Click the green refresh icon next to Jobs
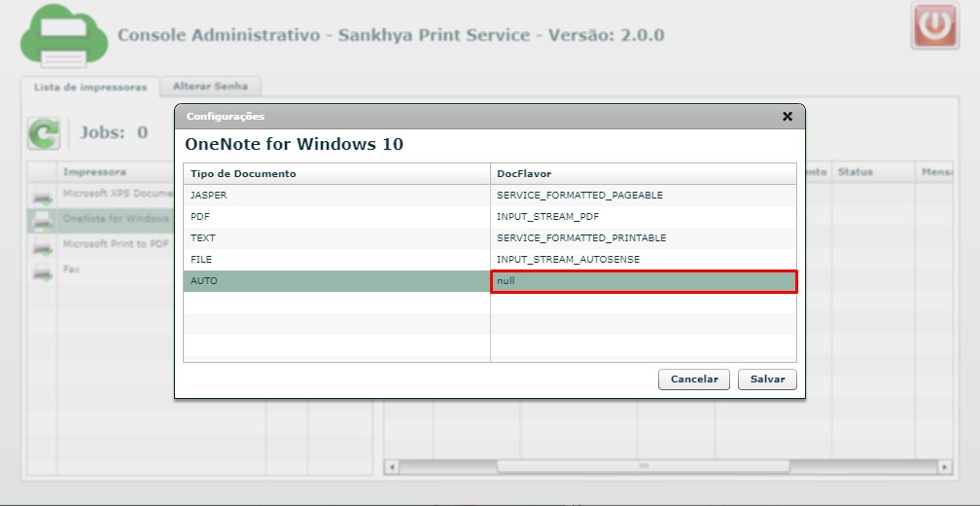 [x=44, y=132]
